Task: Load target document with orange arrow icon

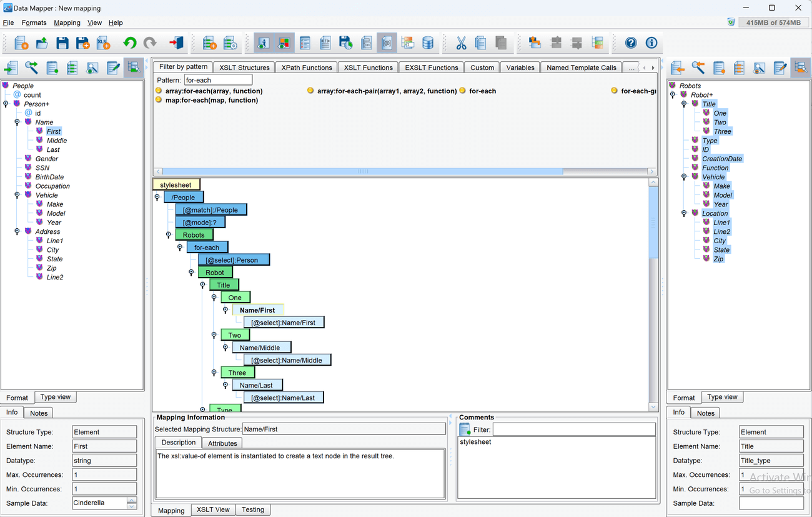Action: point(678,68)
